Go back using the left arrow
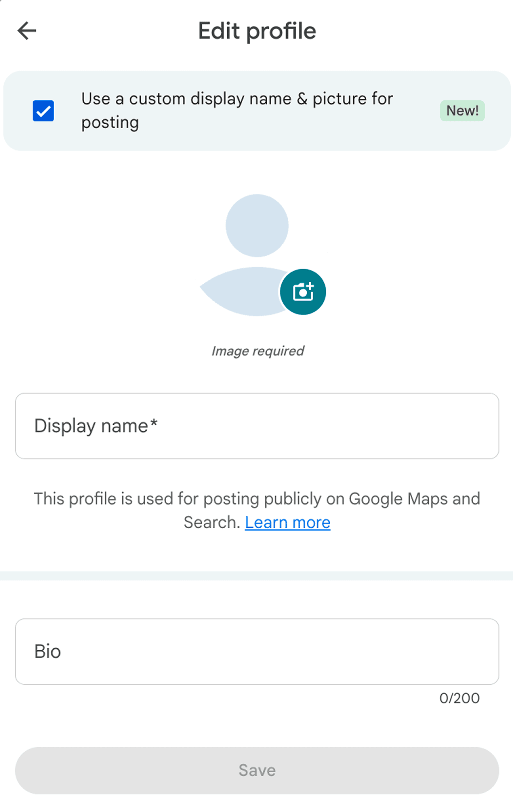The height and width of the screenshot is (812, 513). point(27,31)
